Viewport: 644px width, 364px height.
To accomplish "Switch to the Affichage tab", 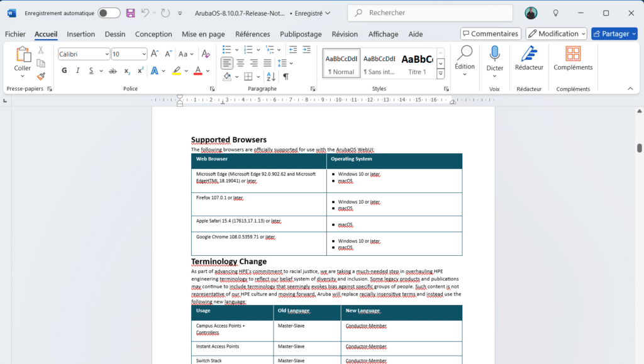I will (383, 34).
